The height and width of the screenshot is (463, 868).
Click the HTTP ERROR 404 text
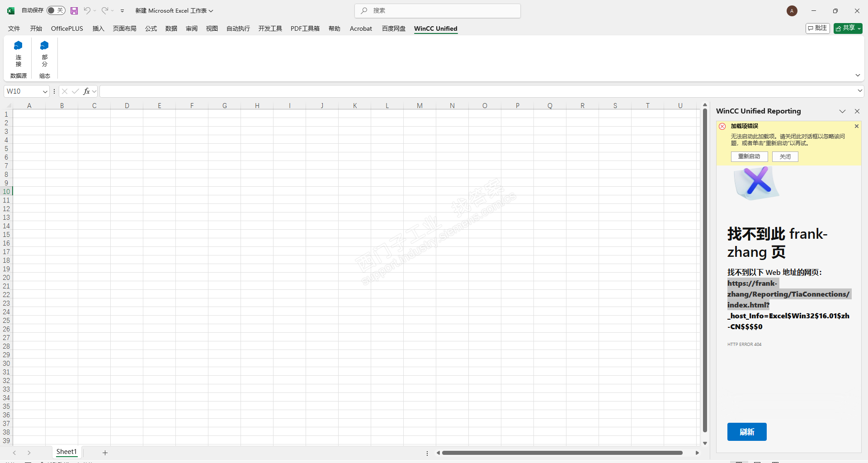[744, 345]
